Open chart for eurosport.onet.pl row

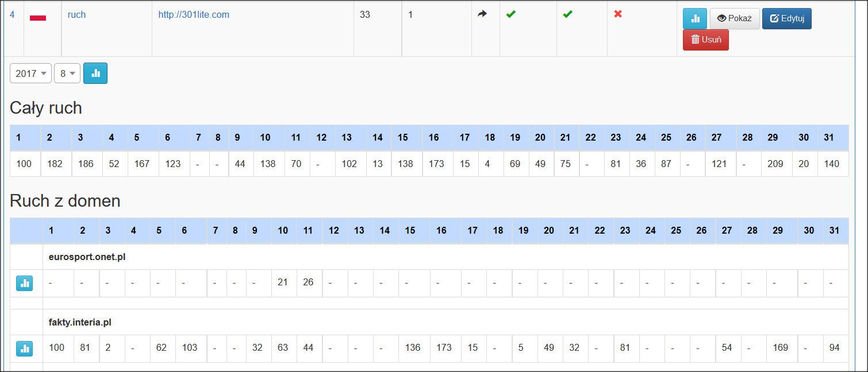24,283
